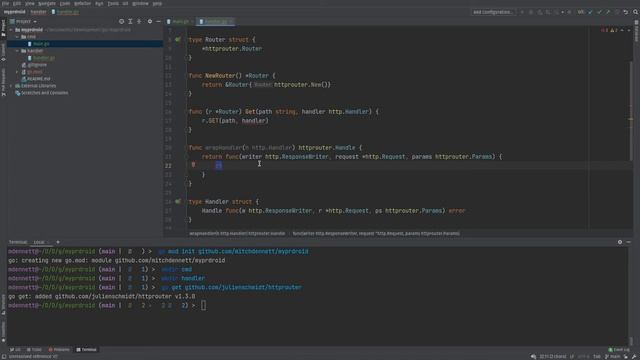Image resolution: width=640 pixels, height=360 pixels.
Task: Collapse the handler folder
Action: [17, 51]
